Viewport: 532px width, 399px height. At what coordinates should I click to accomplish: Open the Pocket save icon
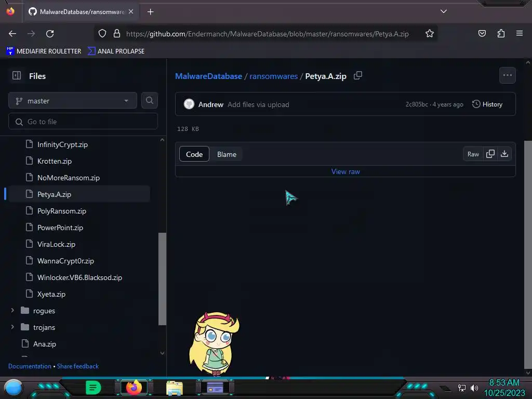[482, 33]
